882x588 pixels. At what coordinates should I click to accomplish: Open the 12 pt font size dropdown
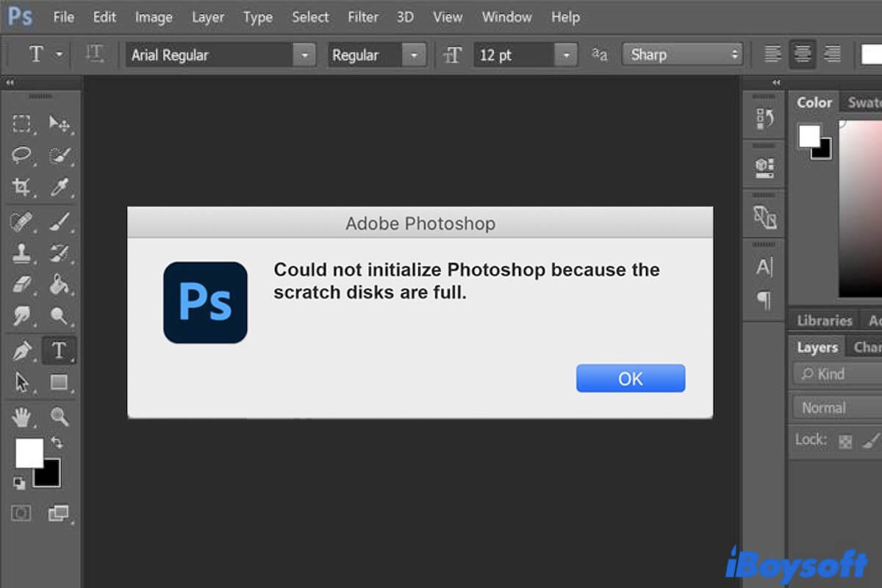tap(565, 54)
